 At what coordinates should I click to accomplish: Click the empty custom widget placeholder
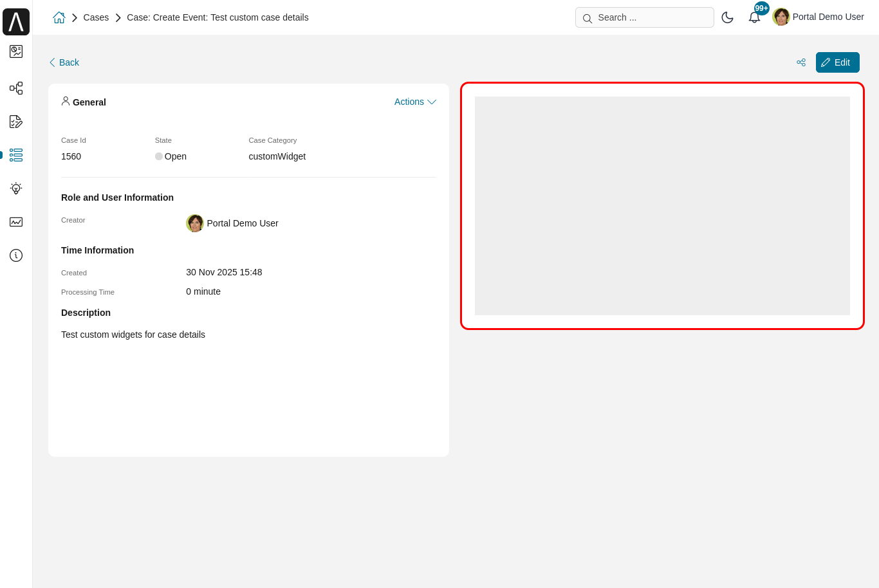tap(662, 206)
